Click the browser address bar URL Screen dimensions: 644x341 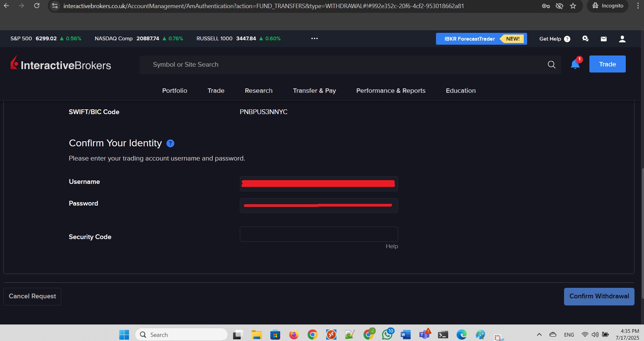pyautogui.click(x=264, y=6)
